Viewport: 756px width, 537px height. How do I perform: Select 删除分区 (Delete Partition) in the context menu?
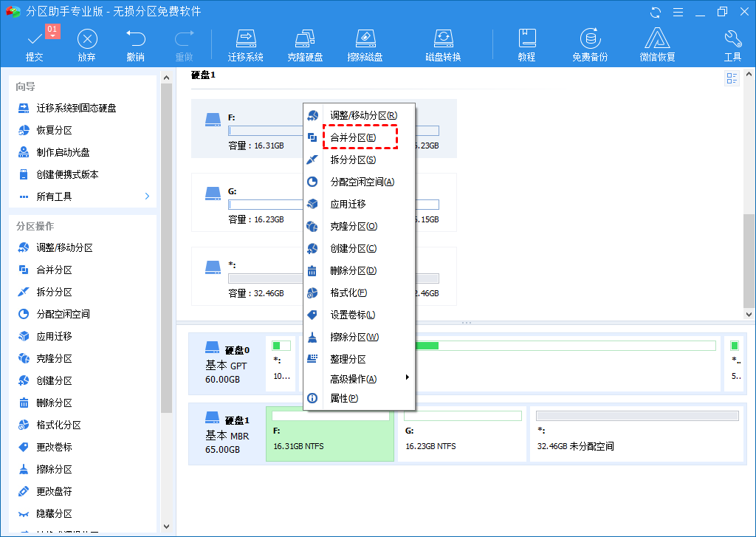pos(353,270)
